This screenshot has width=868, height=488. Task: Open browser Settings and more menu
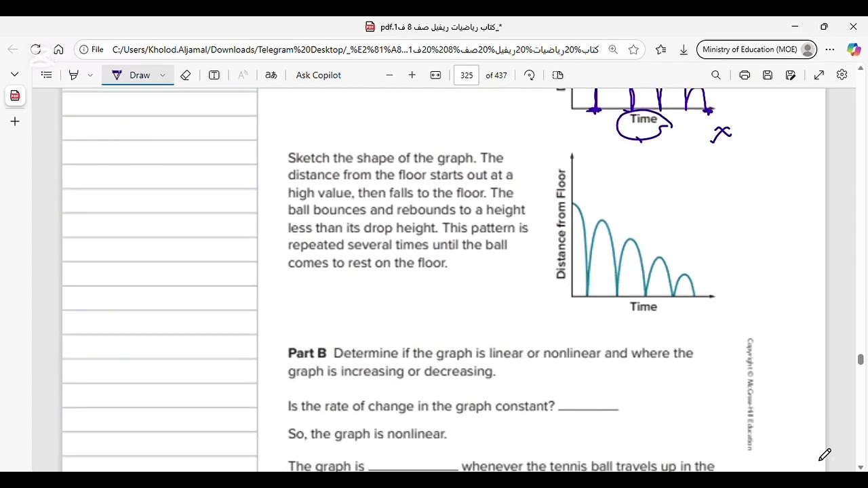coord(830,49)
